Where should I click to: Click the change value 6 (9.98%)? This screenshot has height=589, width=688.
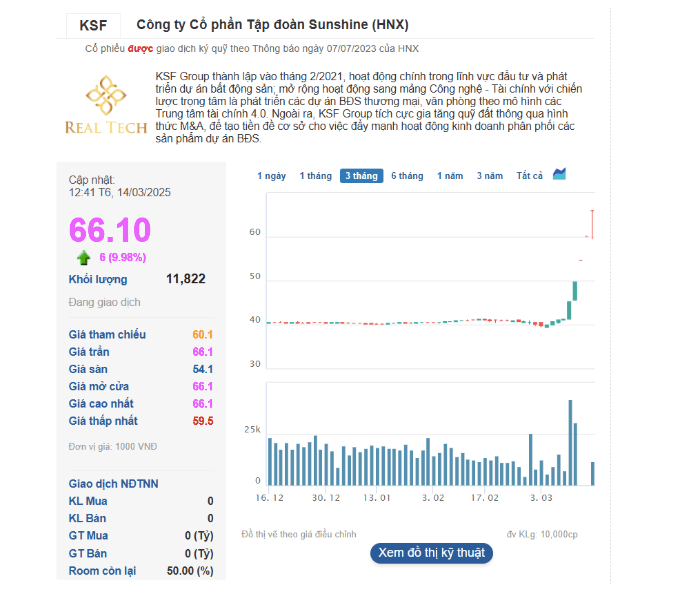click(x=122, y=258)
